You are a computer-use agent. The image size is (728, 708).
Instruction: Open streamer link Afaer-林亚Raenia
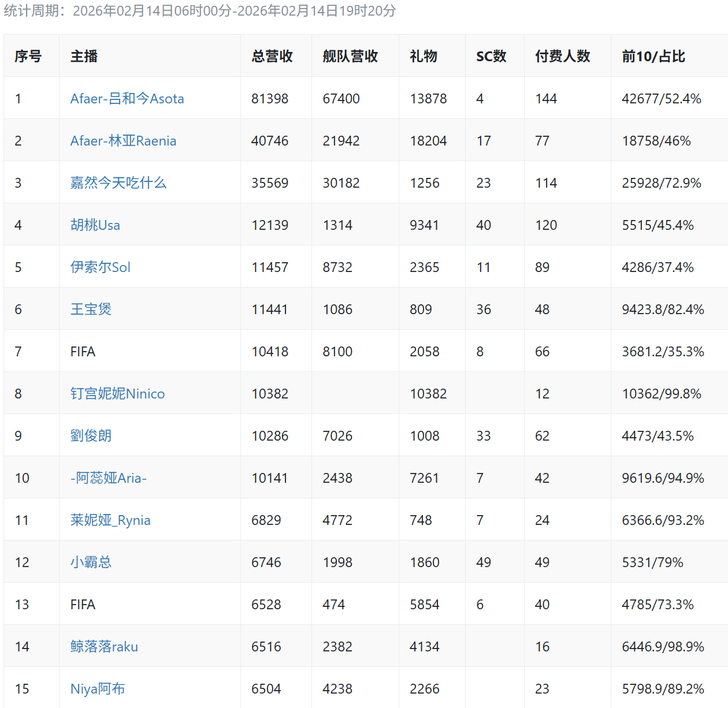(x=123, y=141)
